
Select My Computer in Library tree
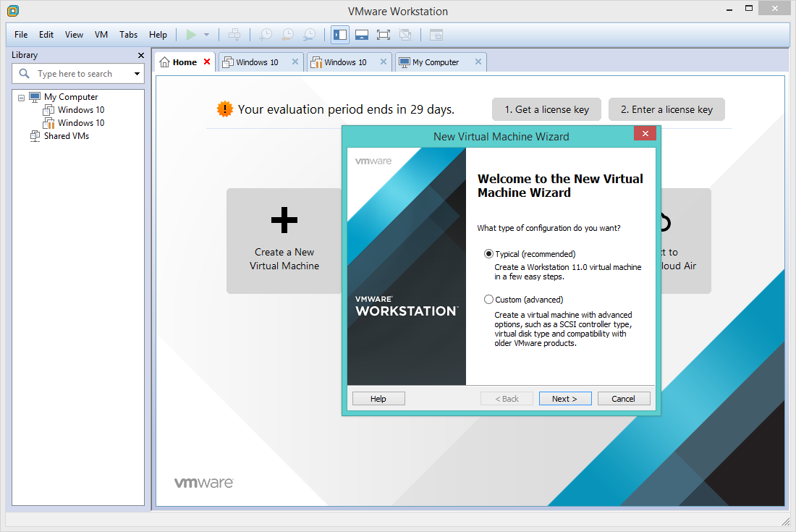[71, 96]
